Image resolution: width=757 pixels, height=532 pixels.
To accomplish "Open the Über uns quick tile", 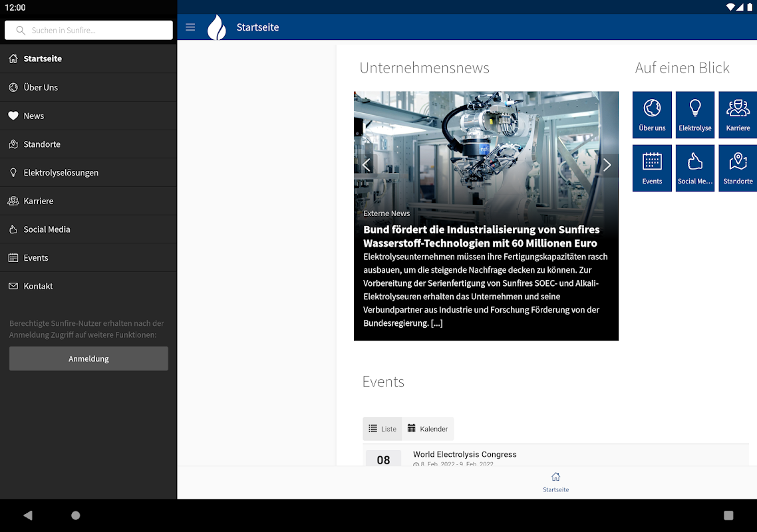I will (x=652, y=115).
